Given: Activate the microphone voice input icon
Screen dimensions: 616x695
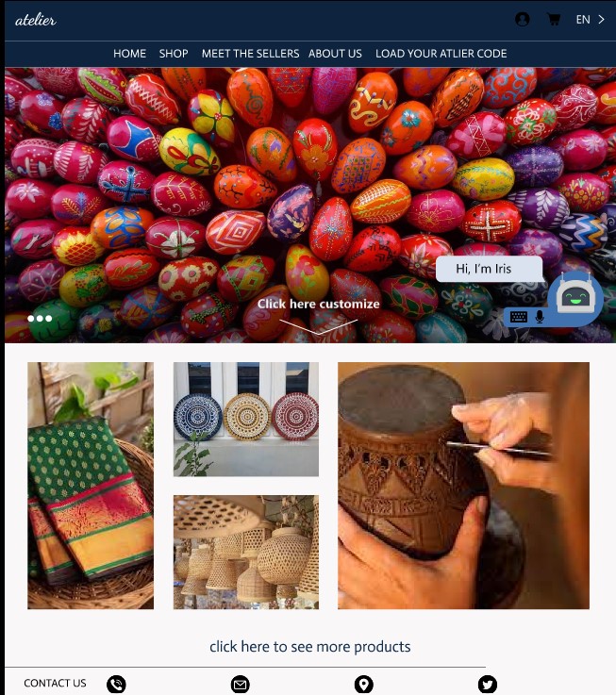Looking at the screenshot, I should click(x=540, y=317).
